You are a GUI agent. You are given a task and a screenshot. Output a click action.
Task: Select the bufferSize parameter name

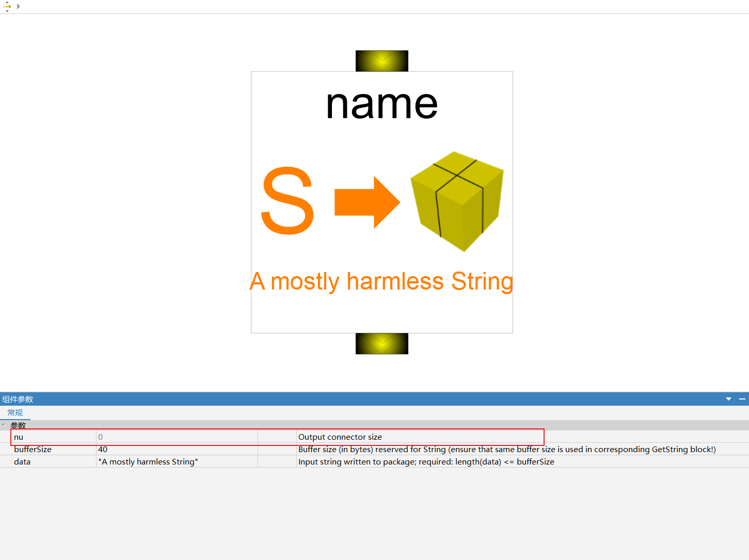pyautogui.click(x=33, y=449)
